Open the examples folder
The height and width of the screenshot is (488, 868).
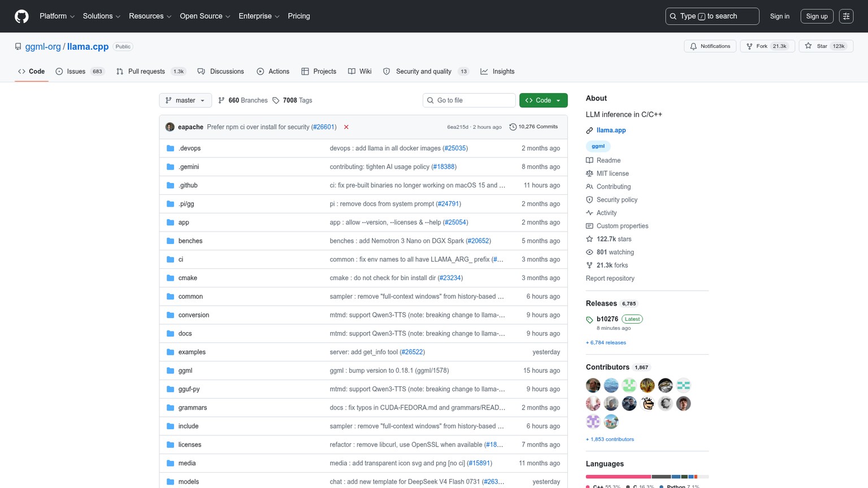click(x=192, y=352)
